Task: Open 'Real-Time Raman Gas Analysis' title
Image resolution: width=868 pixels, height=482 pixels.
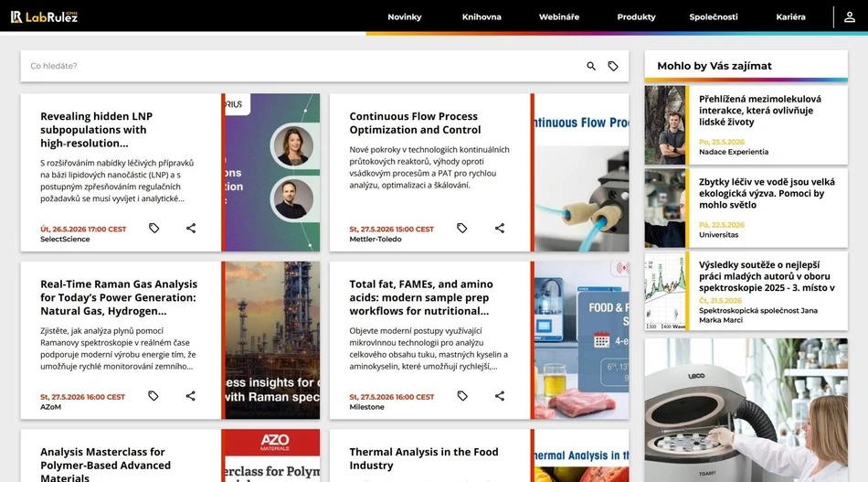Action: [x=119, y=297]
